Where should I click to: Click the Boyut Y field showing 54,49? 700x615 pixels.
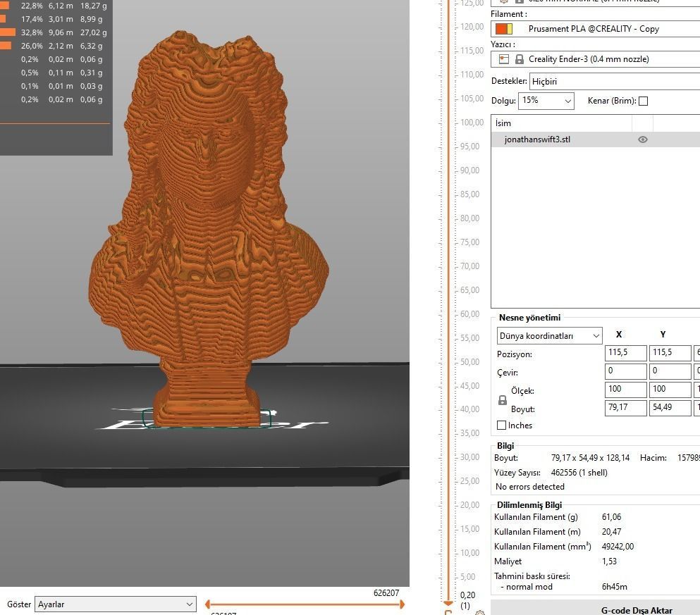pyautogui.click(x=670, y=408)
